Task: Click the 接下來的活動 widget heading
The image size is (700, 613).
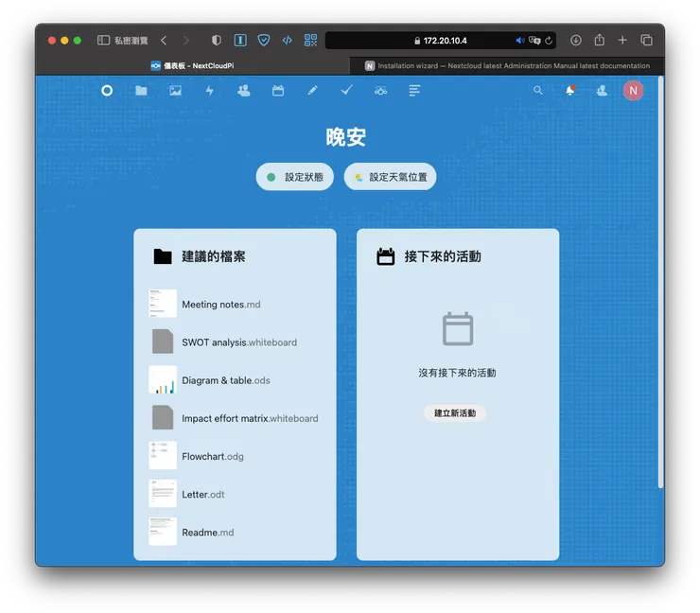Action: [443, 256]
